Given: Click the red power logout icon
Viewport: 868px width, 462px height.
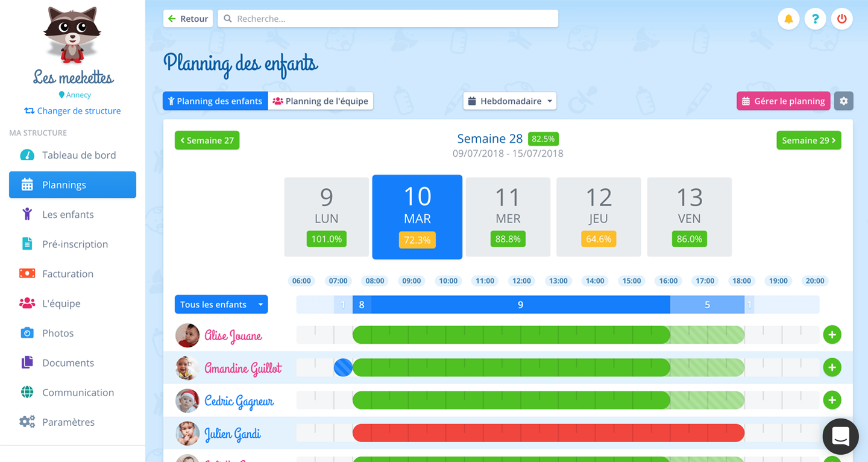Looking at the screenshot, I should (x=842, y=19).
